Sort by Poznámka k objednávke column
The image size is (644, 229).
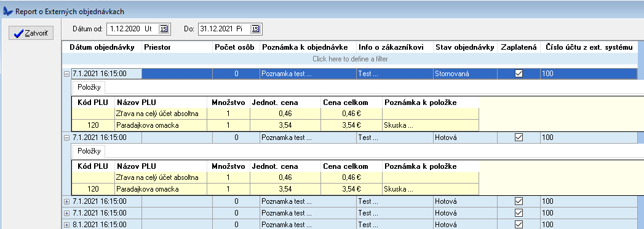(x=308, y=47)
